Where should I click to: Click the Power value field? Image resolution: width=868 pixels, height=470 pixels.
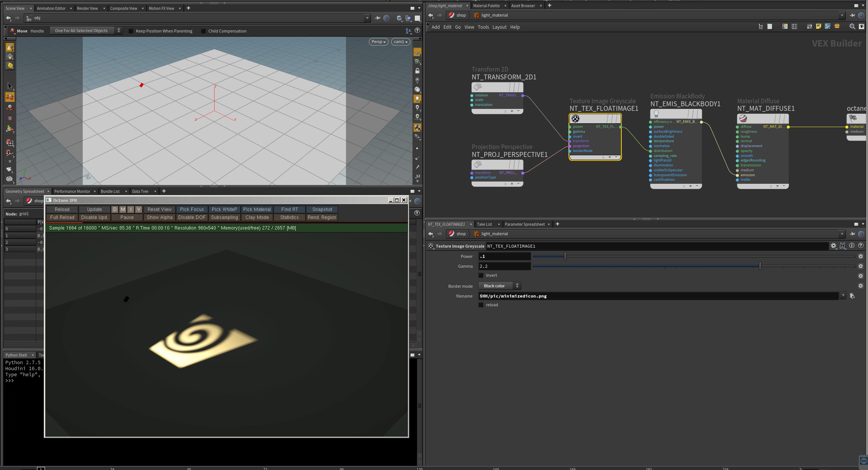(504, 256)
